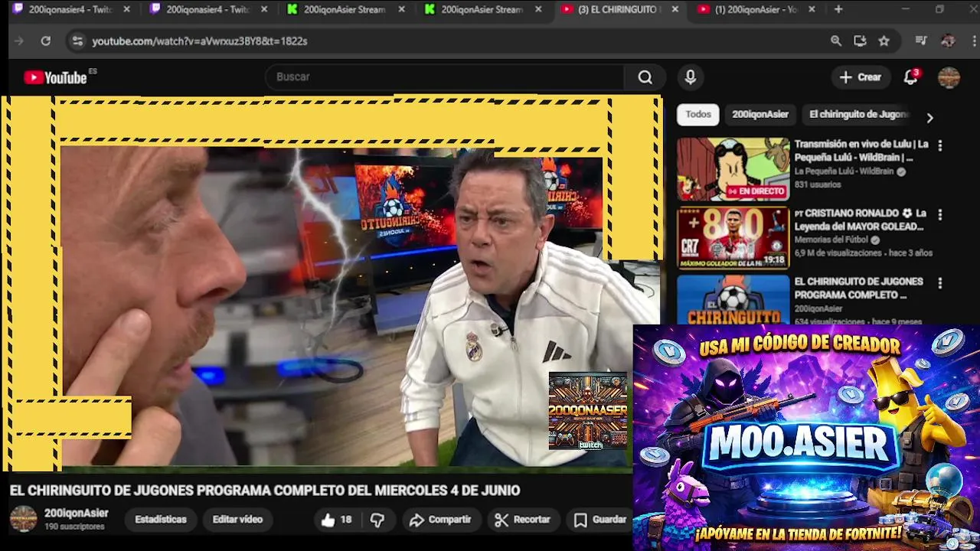The width and height of the screenshot is (980, 551).
Task: Open the Fortnite MOO.ASIER creator code banner
Action: pos(806,438)
